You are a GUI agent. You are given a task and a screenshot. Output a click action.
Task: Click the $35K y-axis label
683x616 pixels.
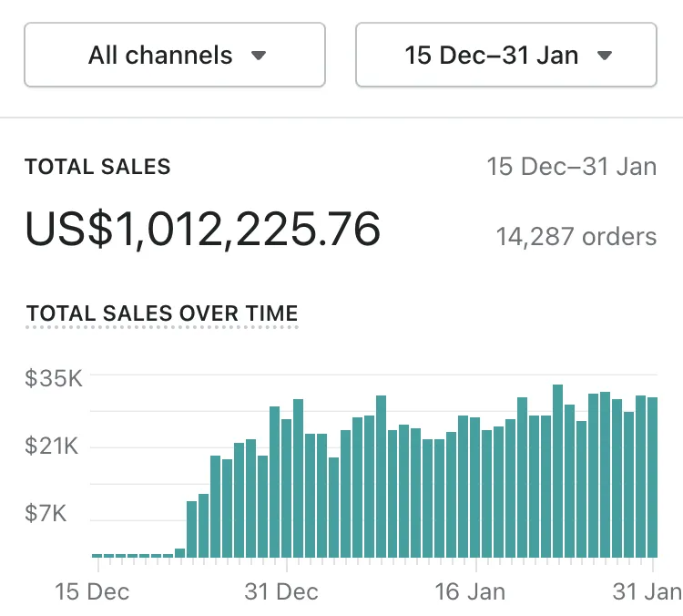point(54,378)
